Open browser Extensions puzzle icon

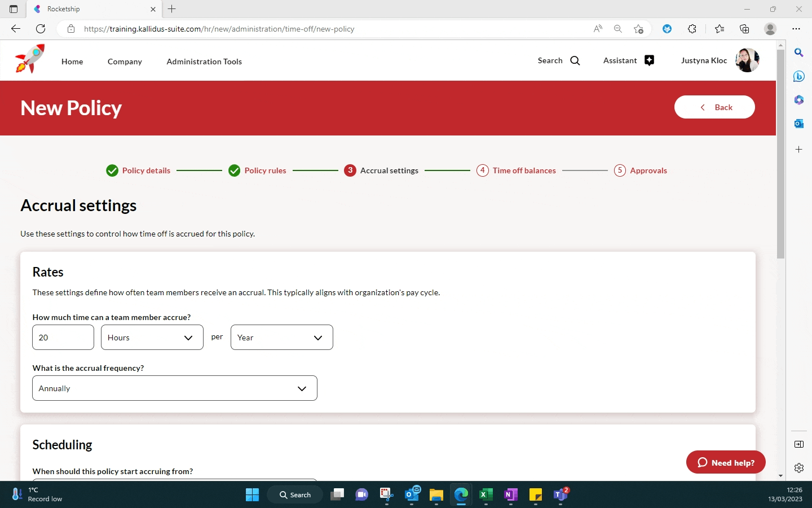(692, 29)
